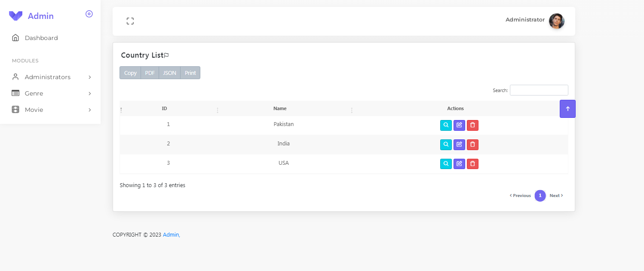Image resolution: width=644 pixels, height=271 pixels.
Task: Click inside the Search field
Action: click(539, 90)
